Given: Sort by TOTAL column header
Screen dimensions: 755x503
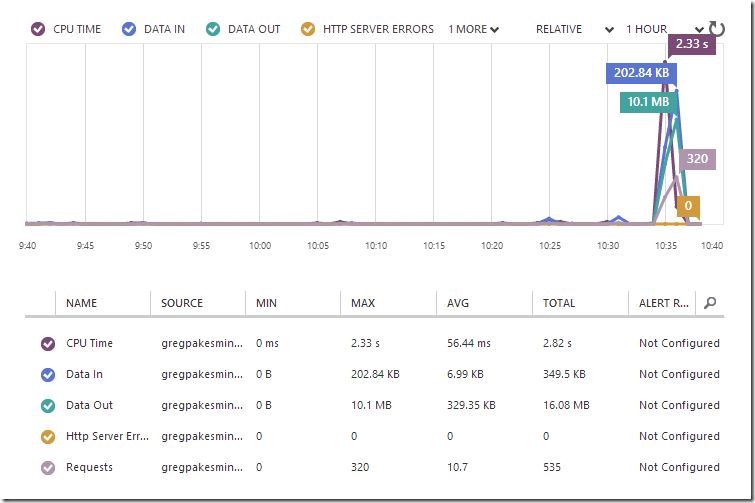Looking at the screenshot, I should (559, 303).
